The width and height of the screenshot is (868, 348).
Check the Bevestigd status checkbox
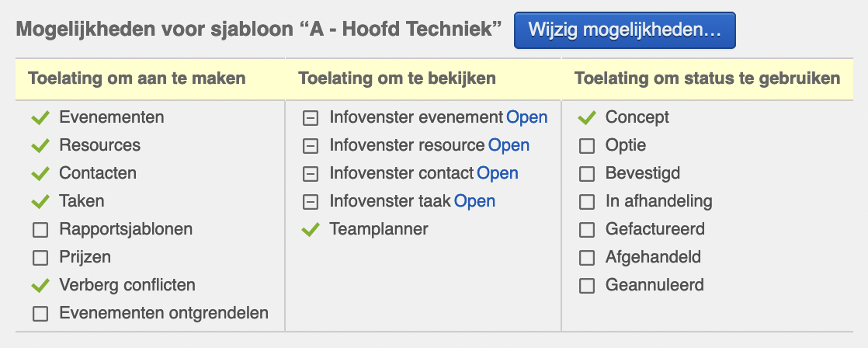(x=587, y=174)
